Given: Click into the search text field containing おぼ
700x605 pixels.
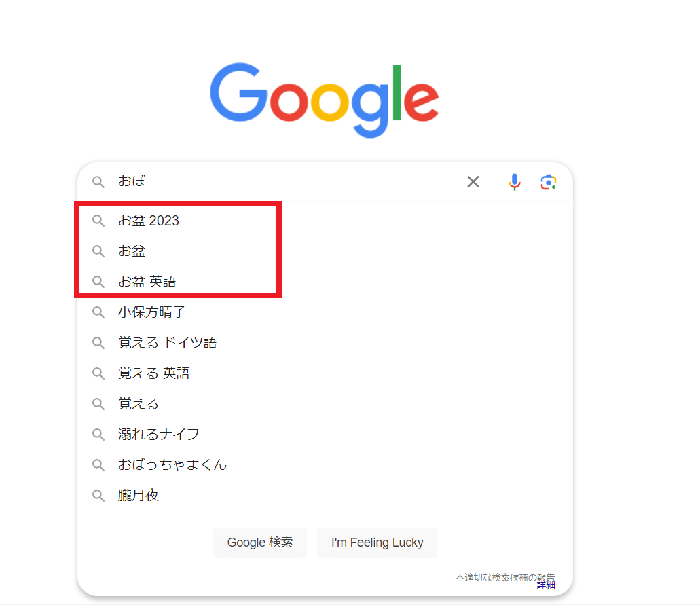Looking at the screenshot, I should 285,181.
